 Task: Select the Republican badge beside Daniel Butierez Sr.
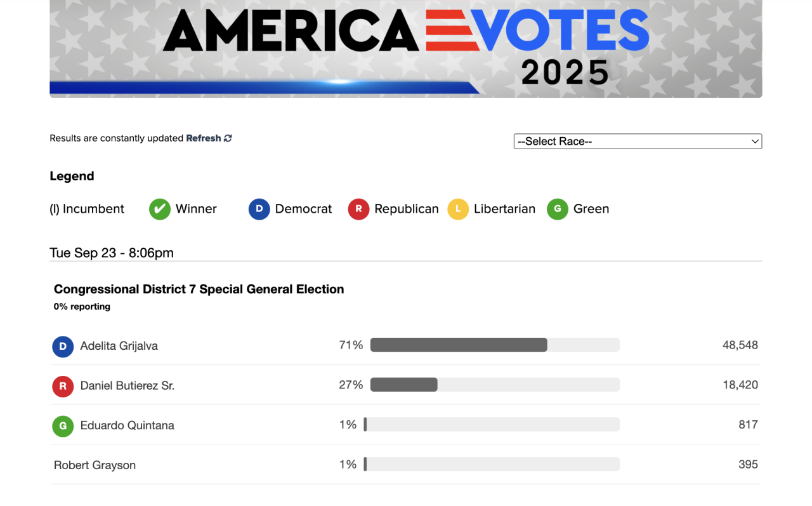[x=63, y=386]
